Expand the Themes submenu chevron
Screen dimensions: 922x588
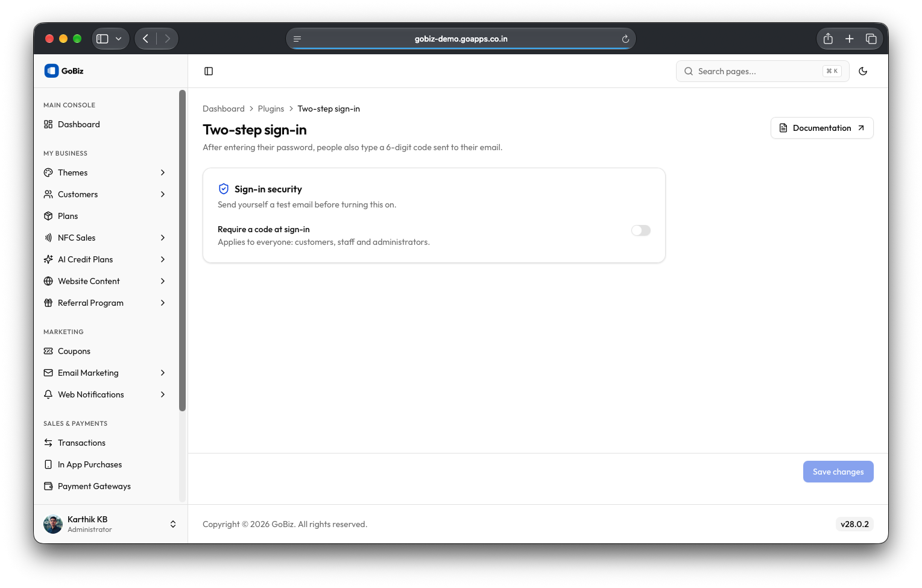click(163, 172)
